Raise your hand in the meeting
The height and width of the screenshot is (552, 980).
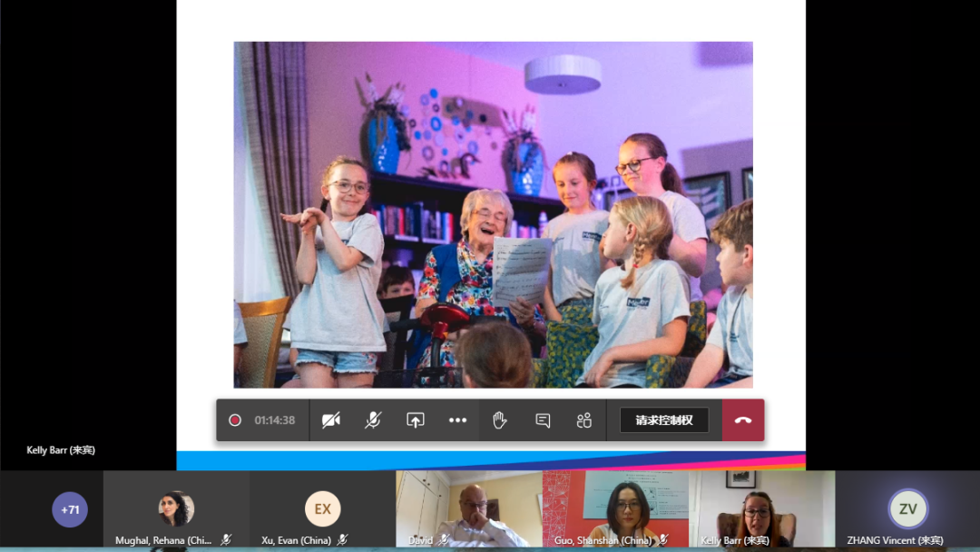click(499, 420)
